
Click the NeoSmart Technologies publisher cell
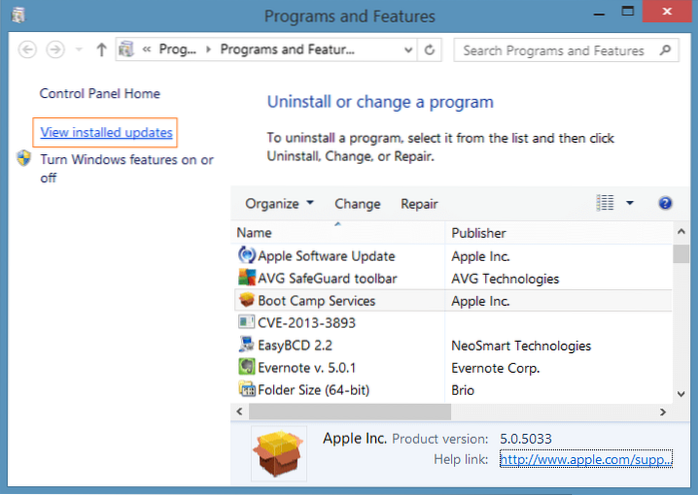pyautogui.click(x=521, y=346)
